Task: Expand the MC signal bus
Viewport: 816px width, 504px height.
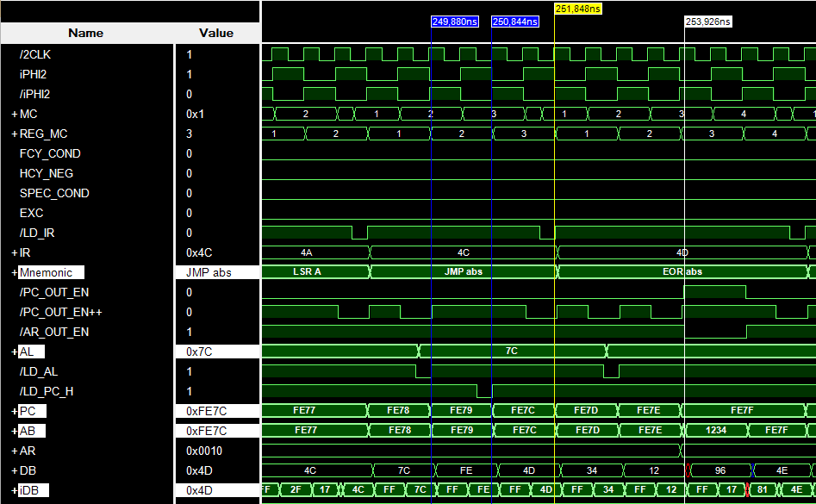Action: 14,114
